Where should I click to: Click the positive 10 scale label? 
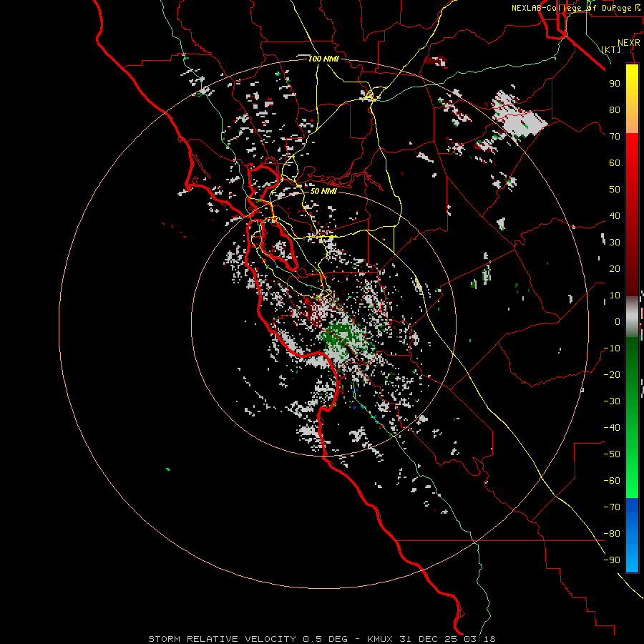tap(615, 296)
